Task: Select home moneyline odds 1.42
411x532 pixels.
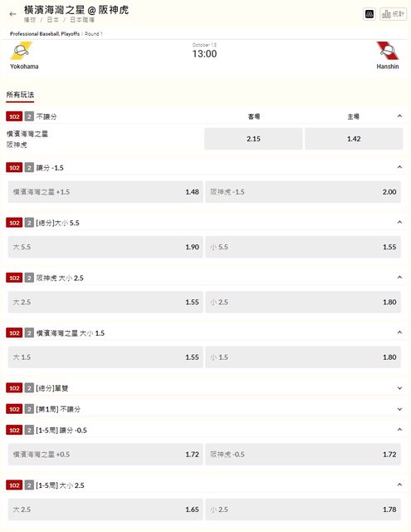Action: pos(354,139)
